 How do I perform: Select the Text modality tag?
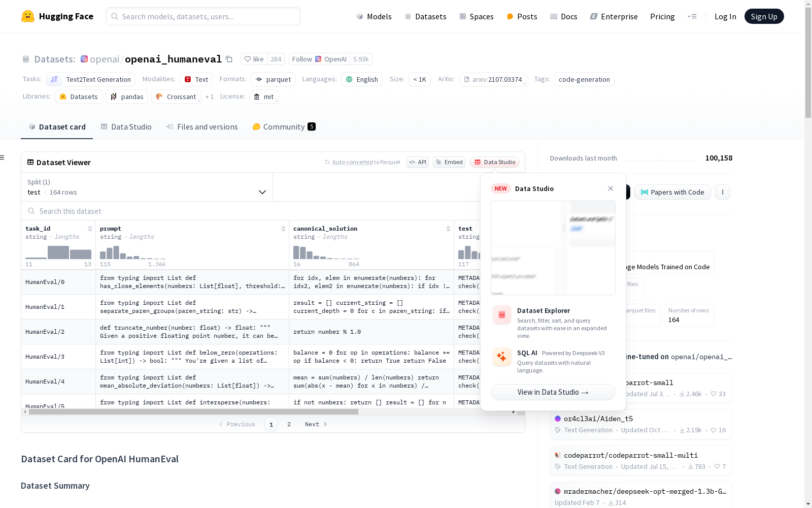pyautogui.click(x=196, y=79)
